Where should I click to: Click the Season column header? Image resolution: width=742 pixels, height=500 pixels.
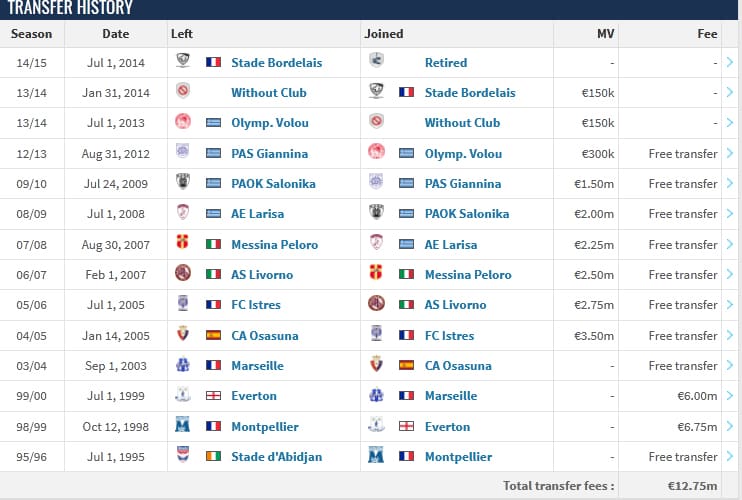click(x=31, y=33)
